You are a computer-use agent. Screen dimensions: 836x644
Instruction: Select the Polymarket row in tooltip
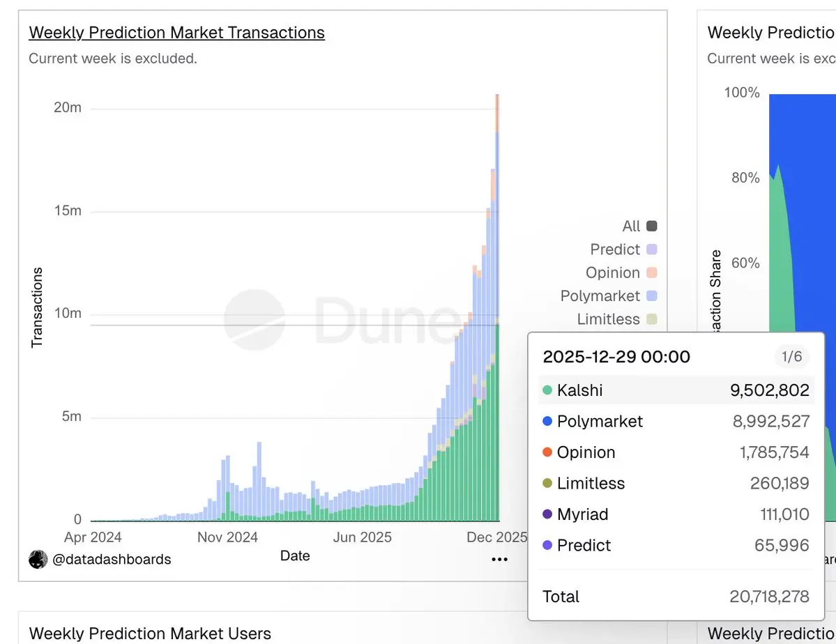(676, 421)
